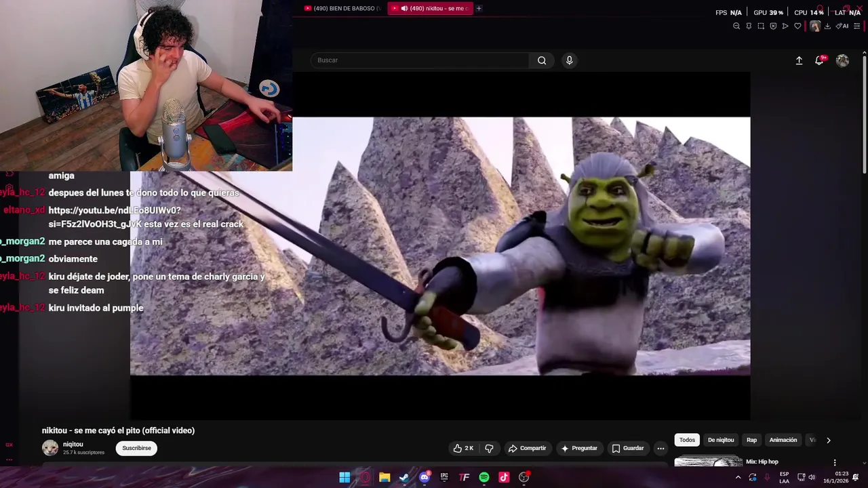Click the ESP LAA language indicator

[784, 477]
